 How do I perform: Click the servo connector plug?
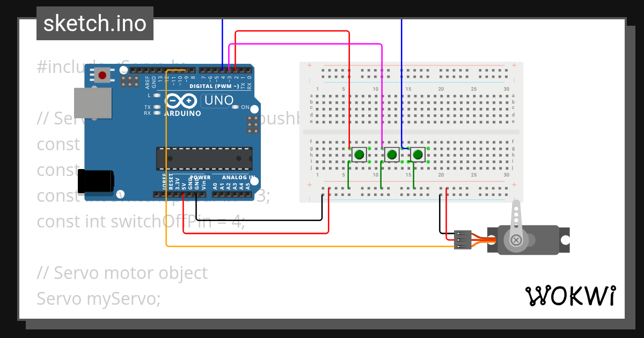(462, 239)
